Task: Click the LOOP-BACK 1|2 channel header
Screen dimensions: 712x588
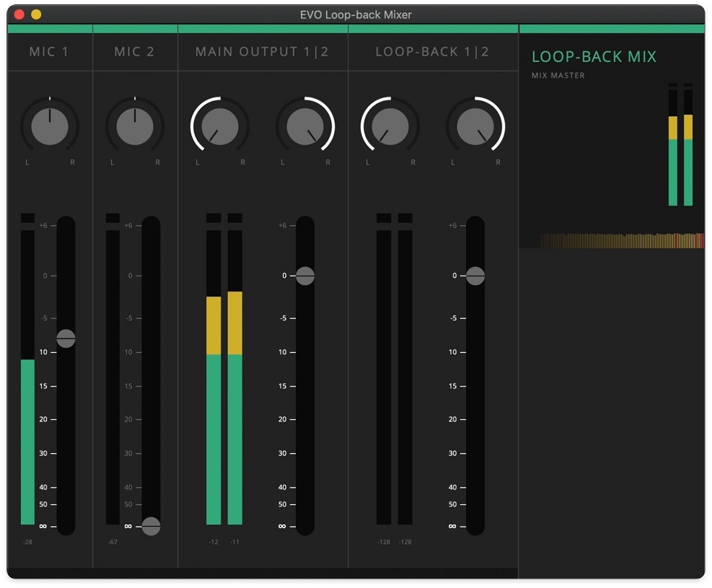Action: (x=433, y=52)
